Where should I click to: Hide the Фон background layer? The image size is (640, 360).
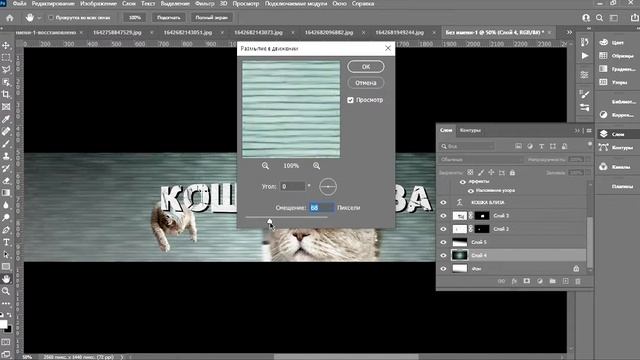[x=443, y=269]
